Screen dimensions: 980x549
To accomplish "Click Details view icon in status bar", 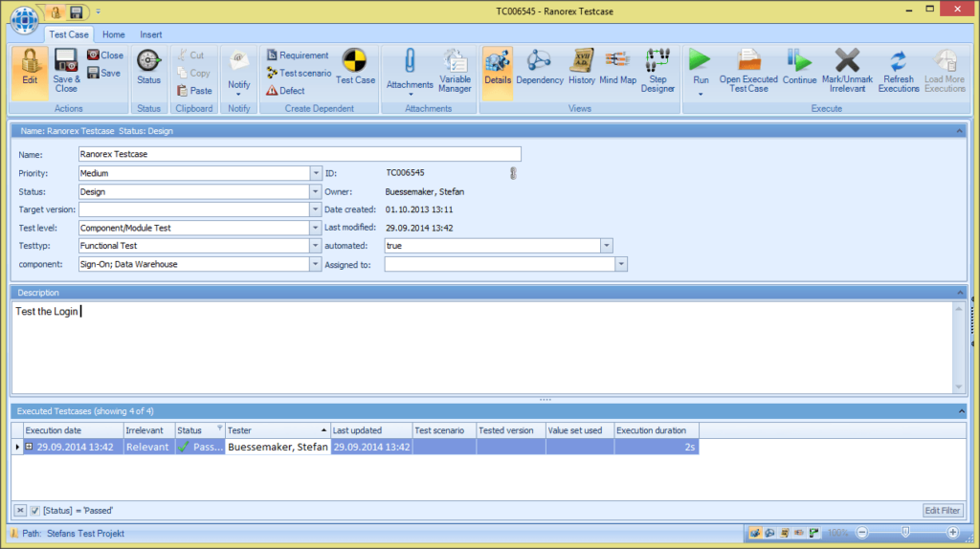I will pos(755,533).
